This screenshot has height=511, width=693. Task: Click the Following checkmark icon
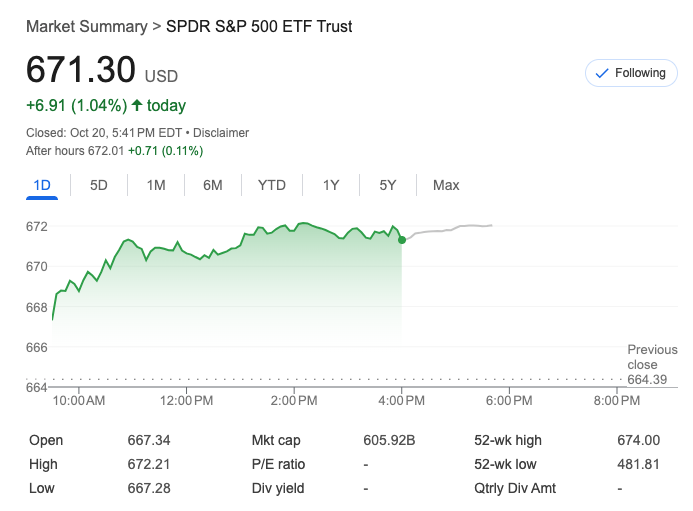point(602,73)
